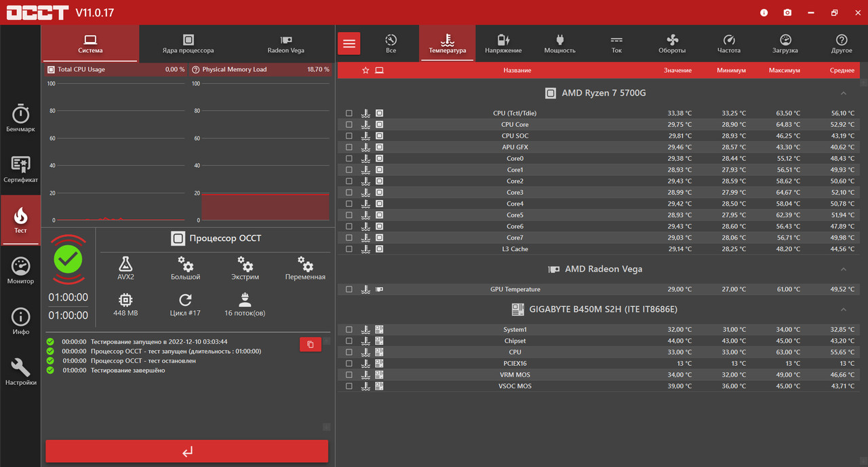
Task: Open Настройки wrench section
Action: tap(20, 372)
